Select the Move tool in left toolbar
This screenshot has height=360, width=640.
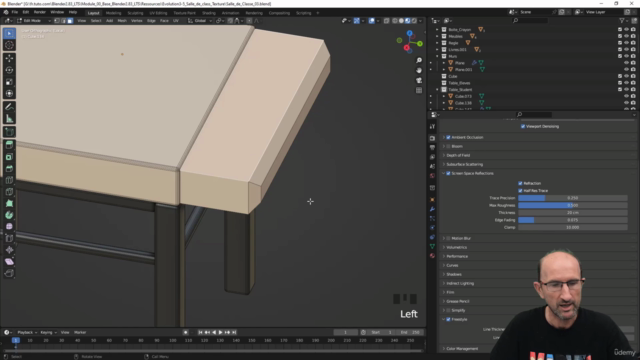point(9,58)
